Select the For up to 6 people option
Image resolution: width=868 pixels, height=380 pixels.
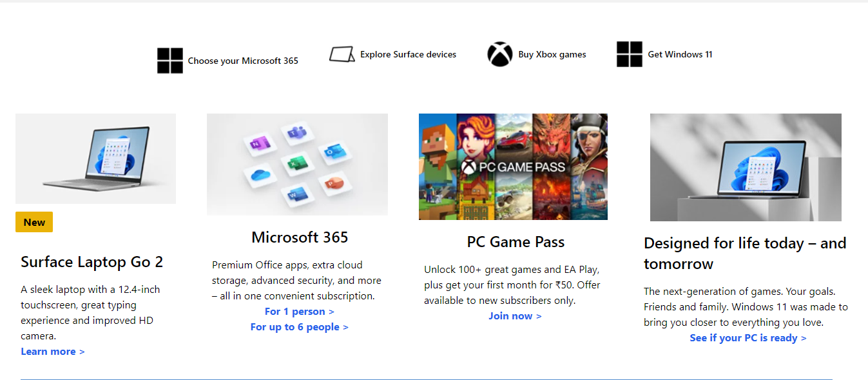click(299, 326)
